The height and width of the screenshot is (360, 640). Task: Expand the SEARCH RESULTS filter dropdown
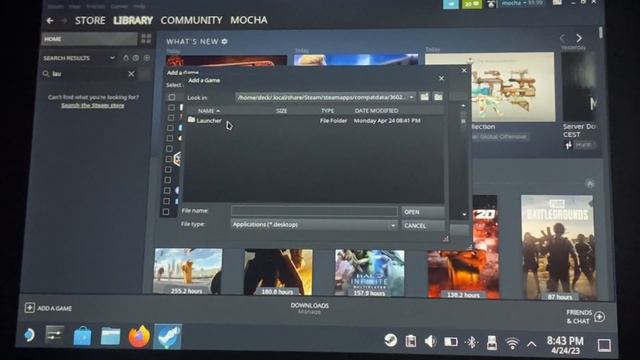point(112,58)
